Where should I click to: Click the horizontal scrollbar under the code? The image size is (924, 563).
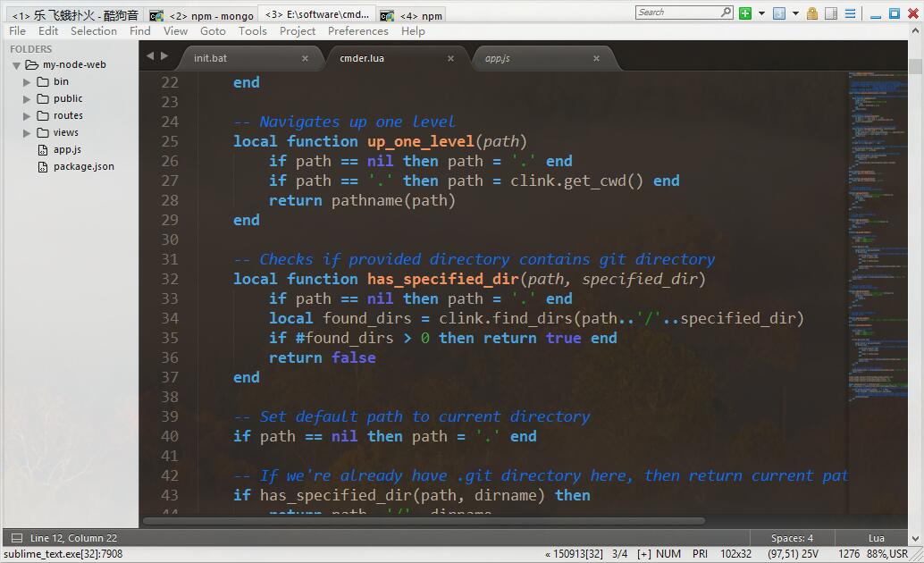click(x=424, y=521)
